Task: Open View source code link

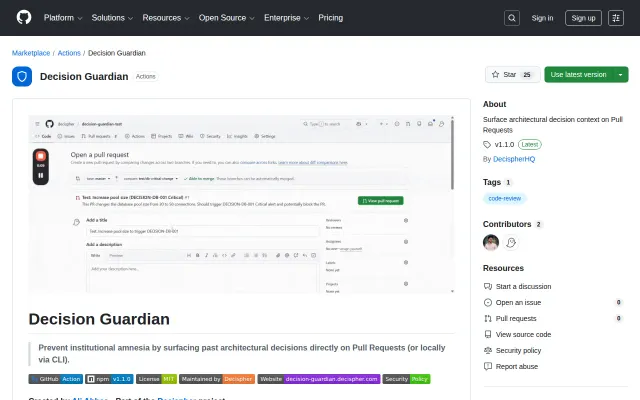Action: [x=523, y=334]
